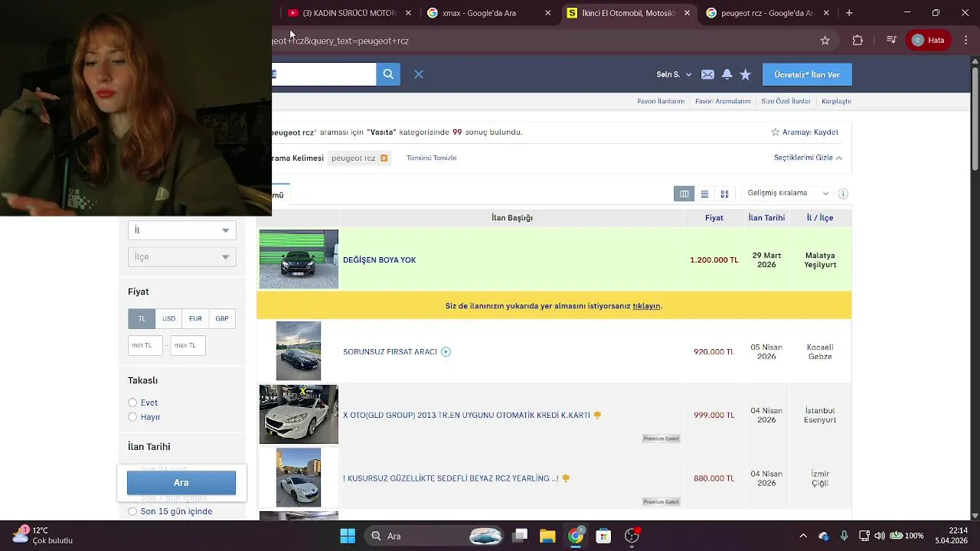Open volume control in system tray

tap(880, 536)
